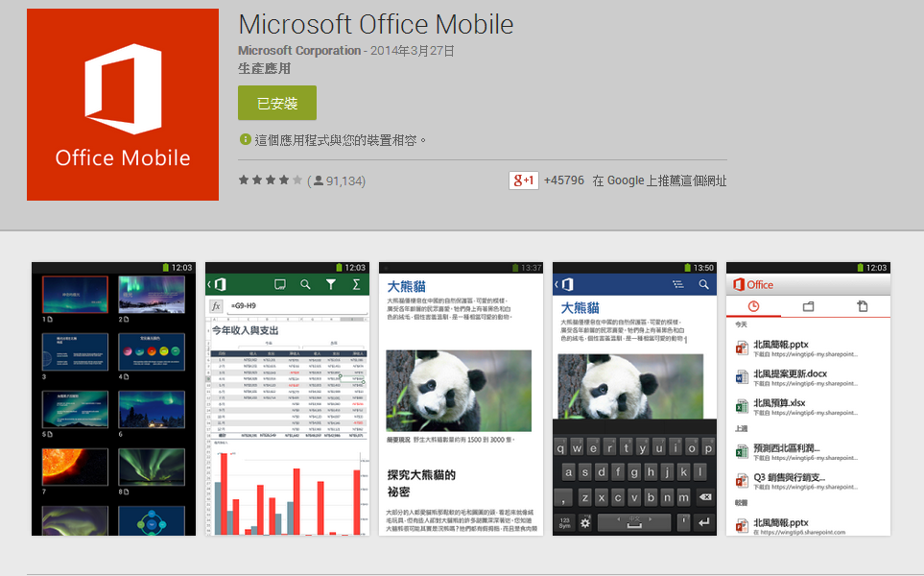The image size is (924, 576).
Task: Open the 生產應用 category link
Action: (x=264, y=69)
